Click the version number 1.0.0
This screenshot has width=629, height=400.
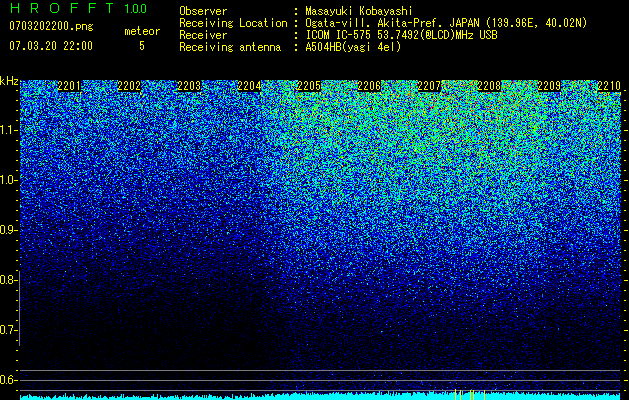136,8
